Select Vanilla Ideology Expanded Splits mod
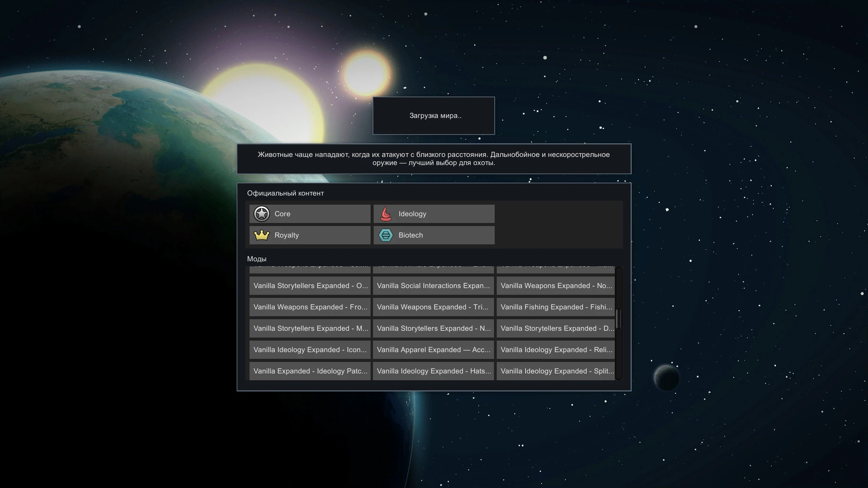The width and height of the screenshot is (868, 488). (556, 371)
